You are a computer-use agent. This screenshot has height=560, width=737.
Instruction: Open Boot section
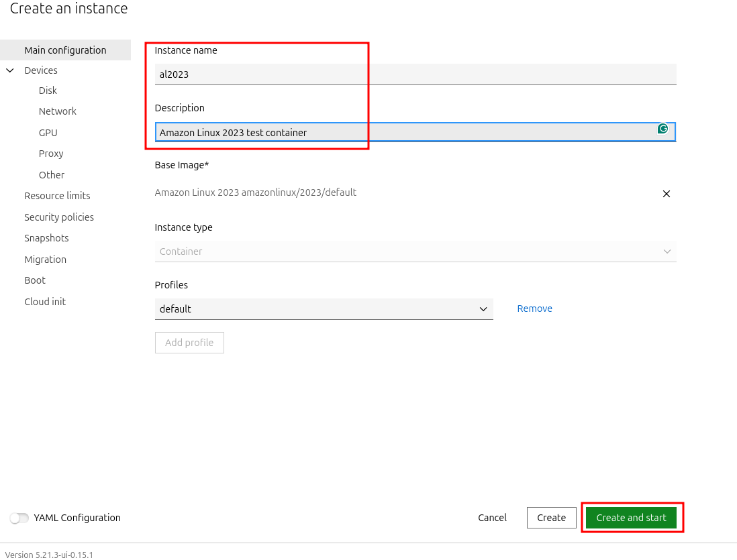[x=35, y=280]
